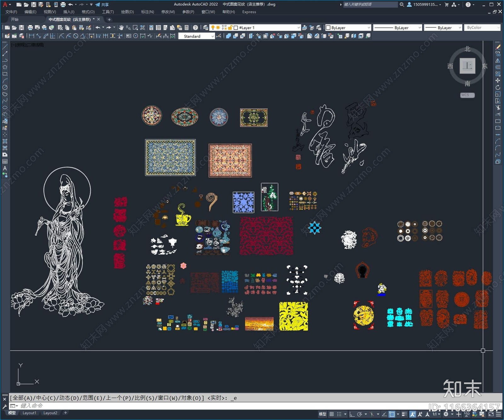Open the #Layer 1 layer dropdown

(255, 28)
